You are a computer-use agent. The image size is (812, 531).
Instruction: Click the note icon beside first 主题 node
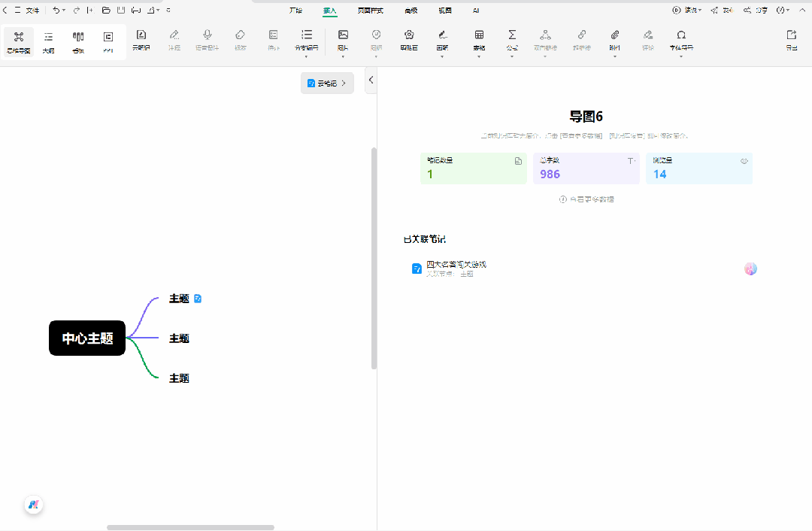[x=197, y=299]
